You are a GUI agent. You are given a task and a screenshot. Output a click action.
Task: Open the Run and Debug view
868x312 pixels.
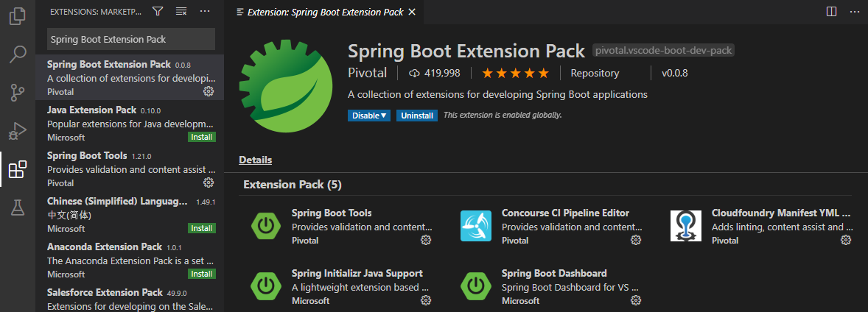(x=18, y=131)
